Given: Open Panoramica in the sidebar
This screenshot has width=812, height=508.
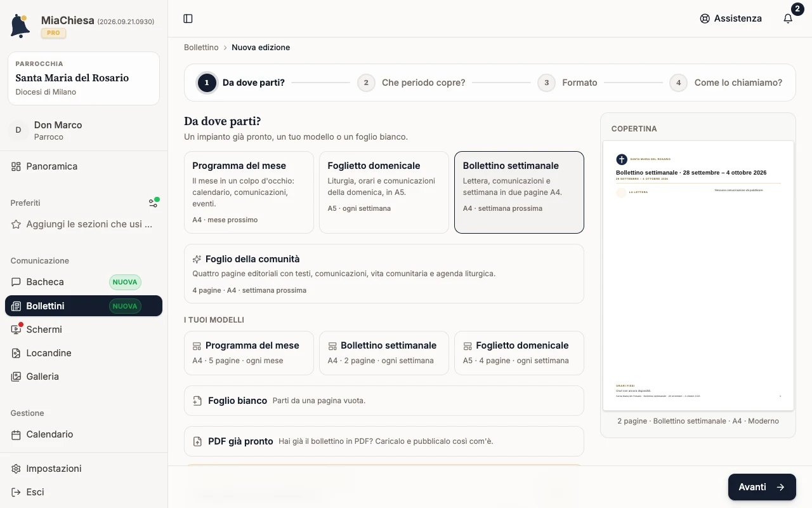Looking at the screenshot, I should tap(84, 166).
